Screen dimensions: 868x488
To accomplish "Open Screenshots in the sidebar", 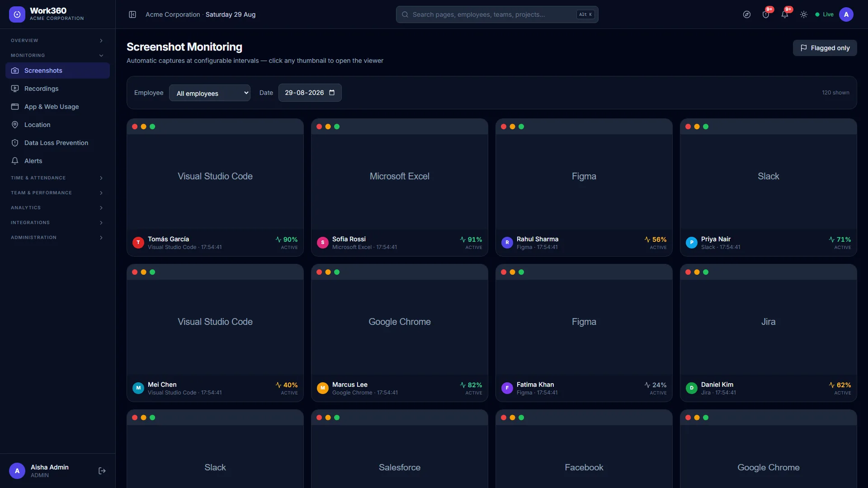I will click(57, 70).
